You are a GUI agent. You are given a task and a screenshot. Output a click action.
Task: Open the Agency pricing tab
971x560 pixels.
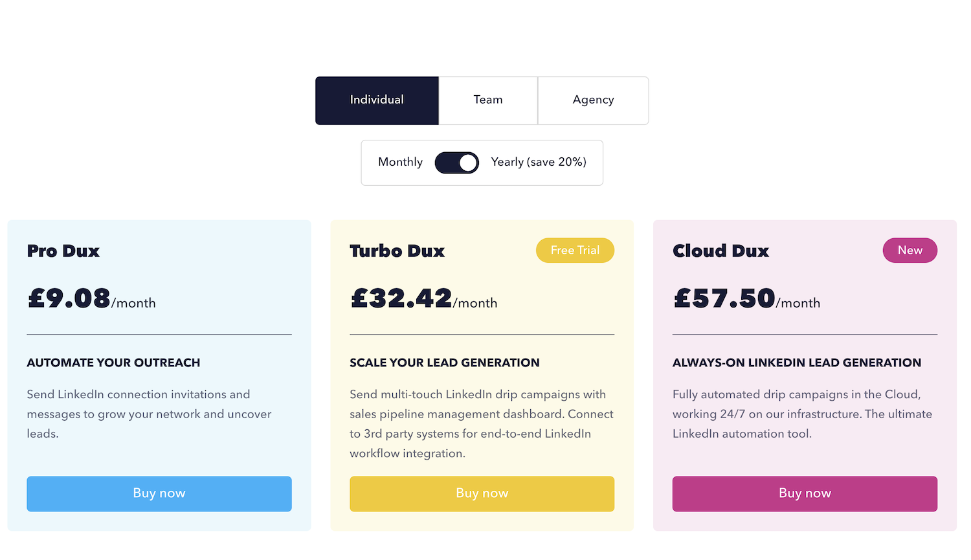pos(593,100)
